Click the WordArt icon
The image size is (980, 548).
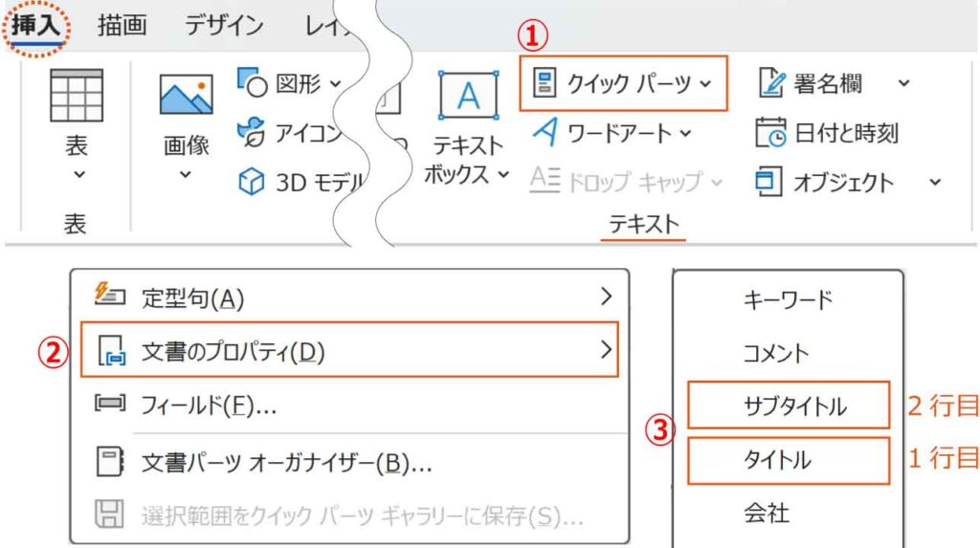[x=544, y=132]
